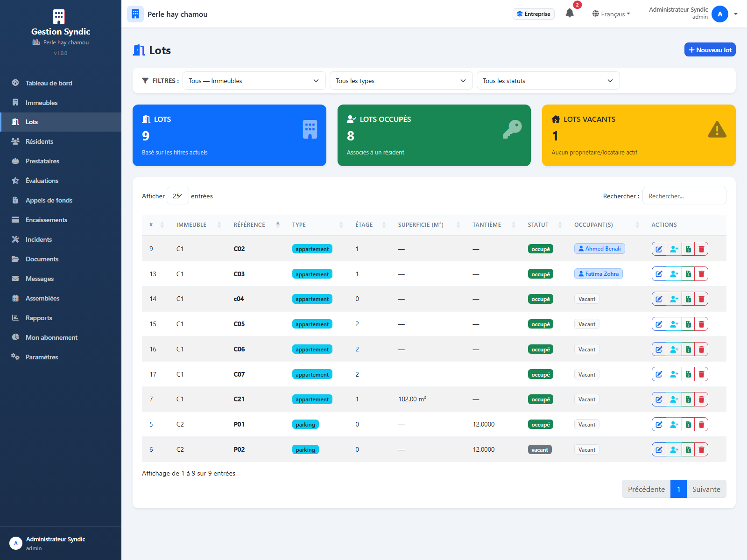Change the entries-per-page selector
Image resolution: width=747 pixels, height=560 pixels.
(178, 196)
